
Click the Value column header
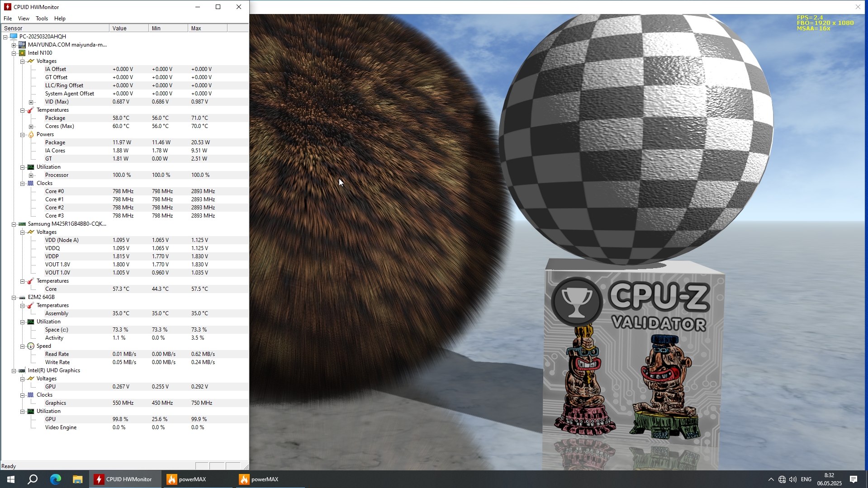pos(129,28)
